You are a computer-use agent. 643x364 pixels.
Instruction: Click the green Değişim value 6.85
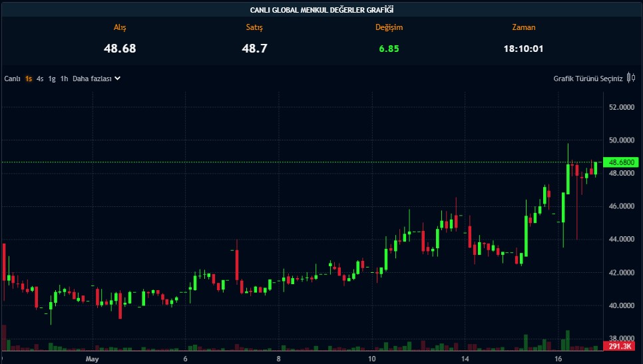(388, 49)
